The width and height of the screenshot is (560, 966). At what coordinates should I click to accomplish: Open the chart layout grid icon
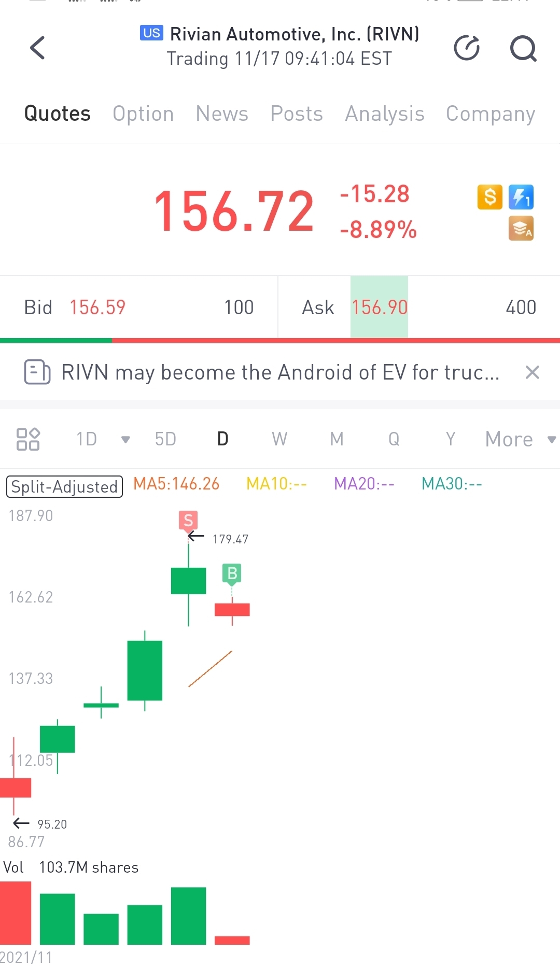point(28,439)
